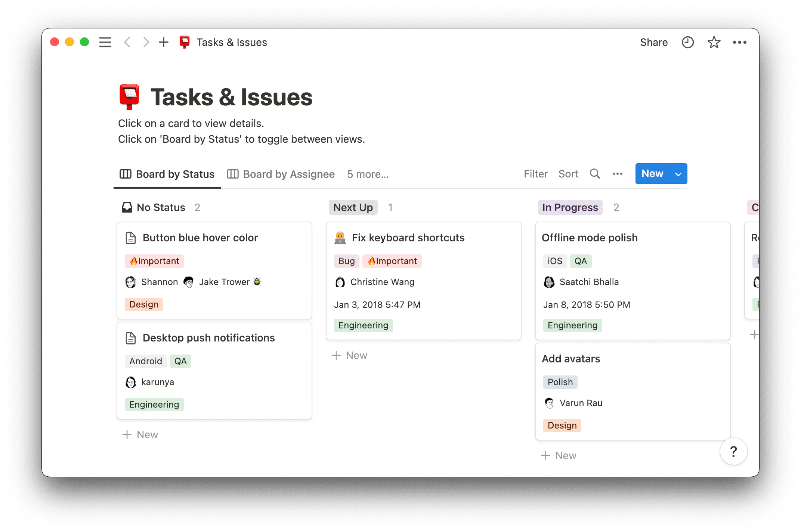Open the New button dropdown chevron

pyautogui.click(x=678, y=174)
